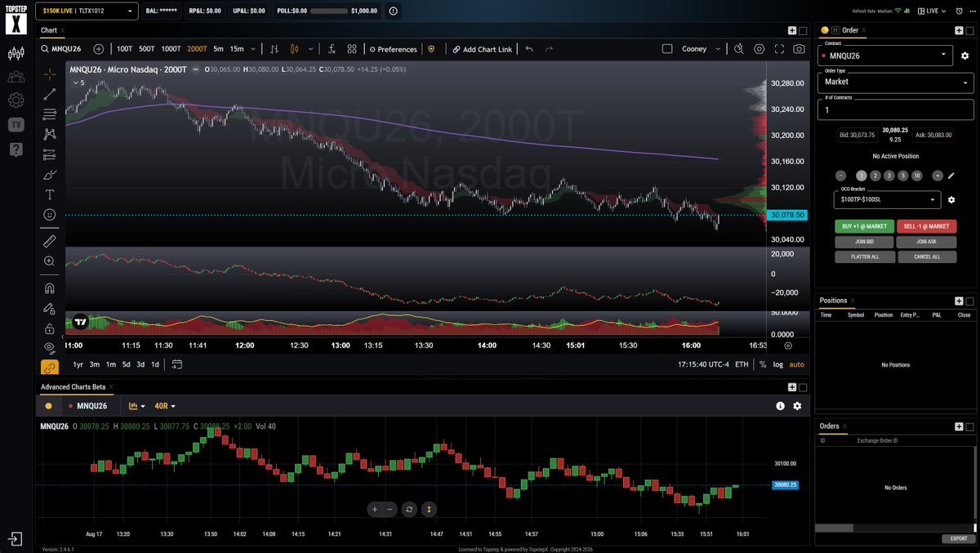Click the FLATTEN ALL button
Viewport: 980px width, 553px height.
point(864,256)
